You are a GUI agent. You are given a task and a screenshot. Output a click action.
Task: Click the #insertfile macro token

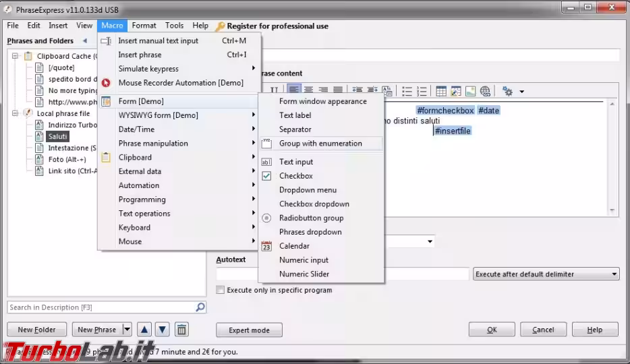pyautogui.click(x=453, y=131)
